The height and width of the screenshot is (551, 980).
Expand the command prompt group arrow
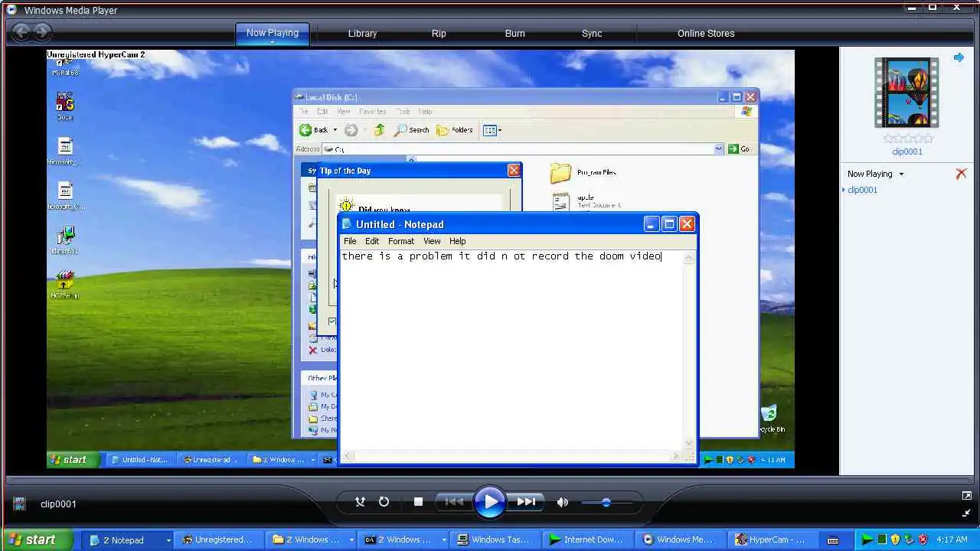point(443,540)
